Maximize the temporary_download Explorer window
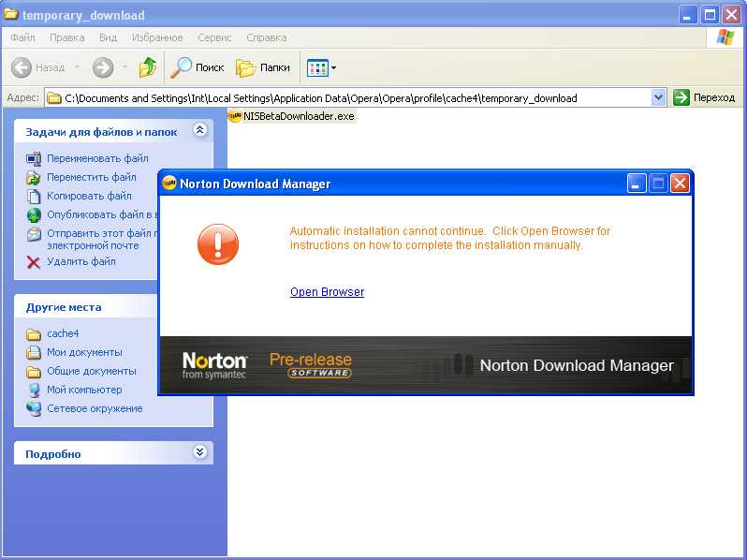The image size is (747, 560). pos(710,15)
